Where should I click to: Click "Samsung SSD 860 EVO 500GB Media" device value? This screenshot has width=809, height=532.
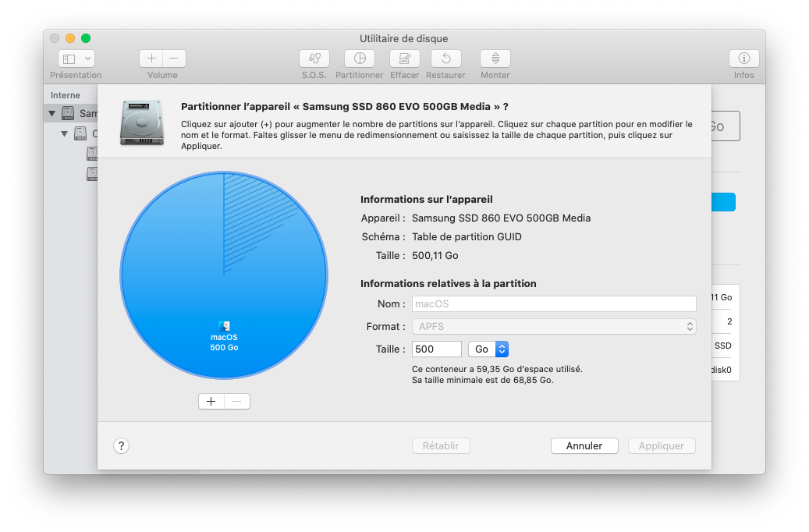501,218
